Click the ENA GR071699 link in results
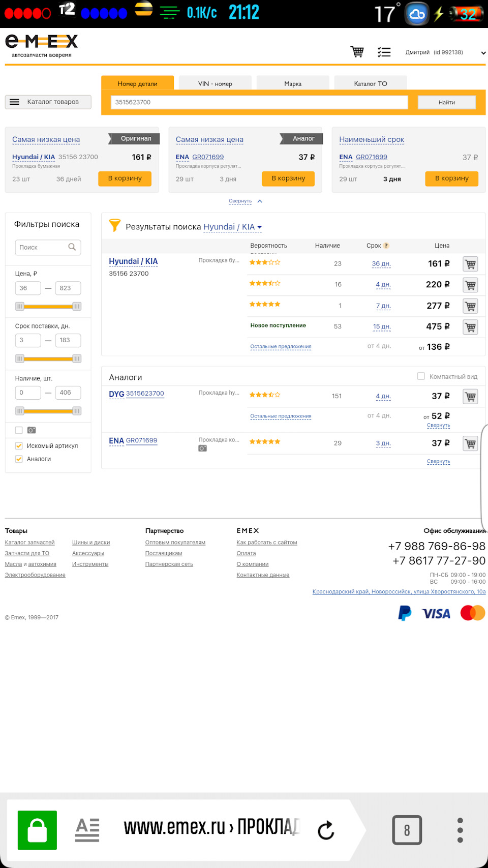The height and width of the screenshot is (868, 488). (141, 440)
